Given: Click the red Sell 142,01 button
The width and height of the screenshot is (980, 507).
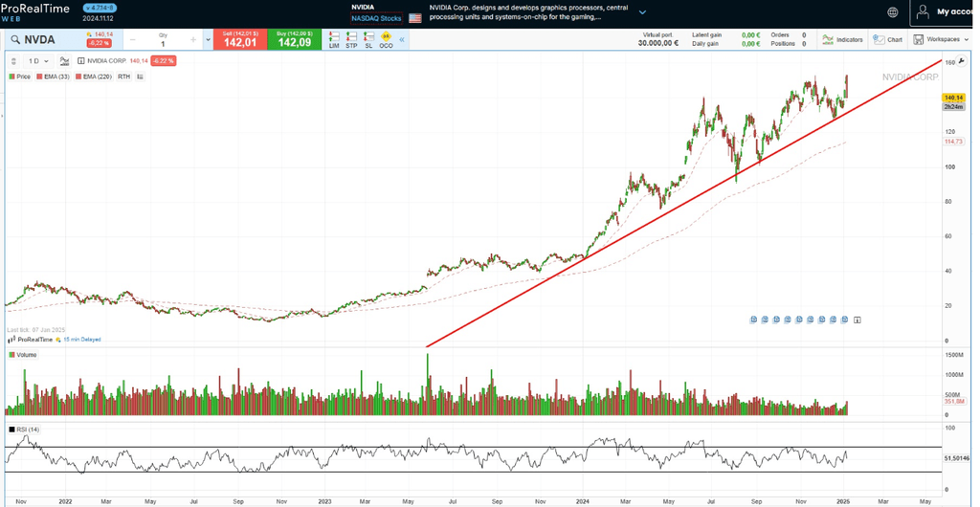Looking at the screenshot, I should (x=240, y=39).
